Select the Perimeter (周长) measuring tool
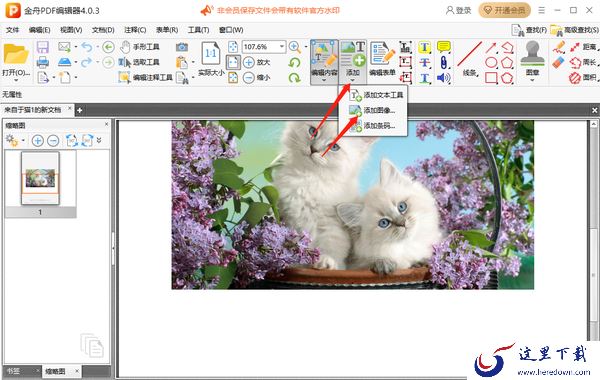Viewport: 600px width, 380px height. pos(583,62)
